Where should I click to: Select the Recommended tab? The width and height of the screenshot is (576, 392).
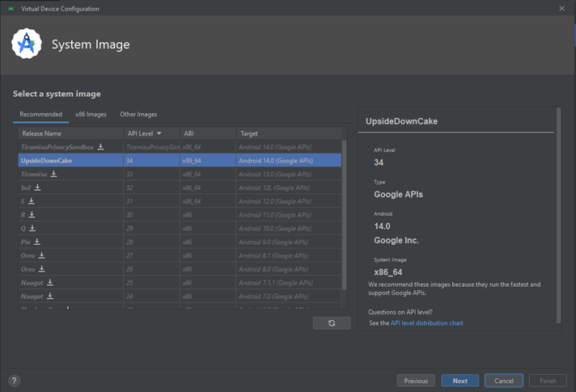coord(40,115)
